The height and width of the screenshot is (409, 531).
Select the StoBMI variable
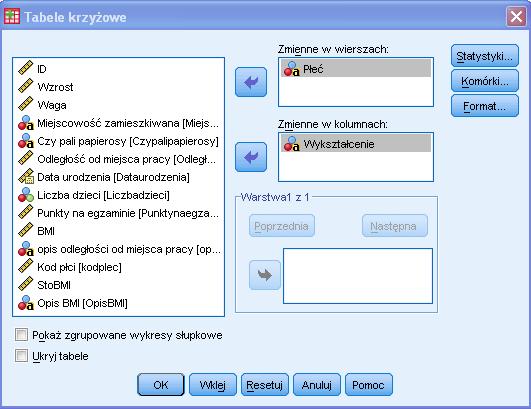[x=119, y=285]
